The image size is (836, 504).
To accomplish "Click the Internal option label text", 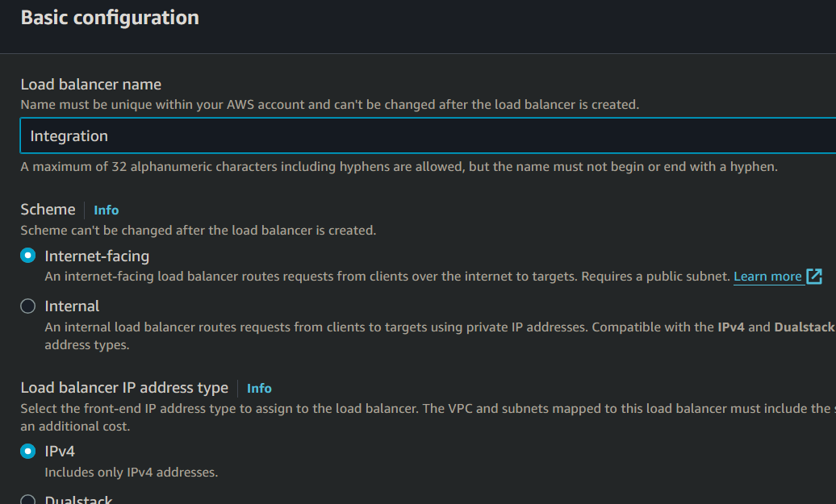I will (72, 306).
